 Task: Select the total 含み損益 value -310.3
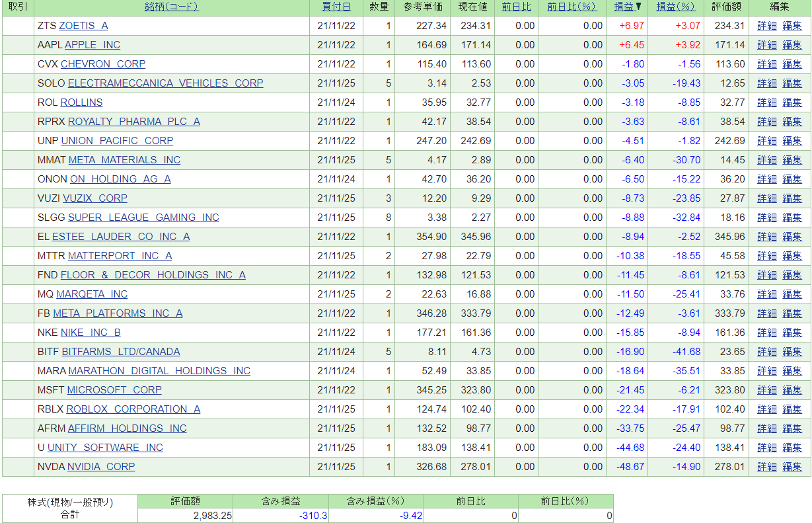[x=312, y=516]
